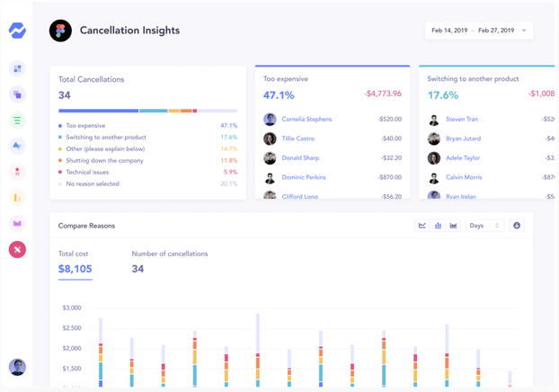Click Donald Sharp avatar
This screenshot has width=559, height=392.
click(270, 158)
